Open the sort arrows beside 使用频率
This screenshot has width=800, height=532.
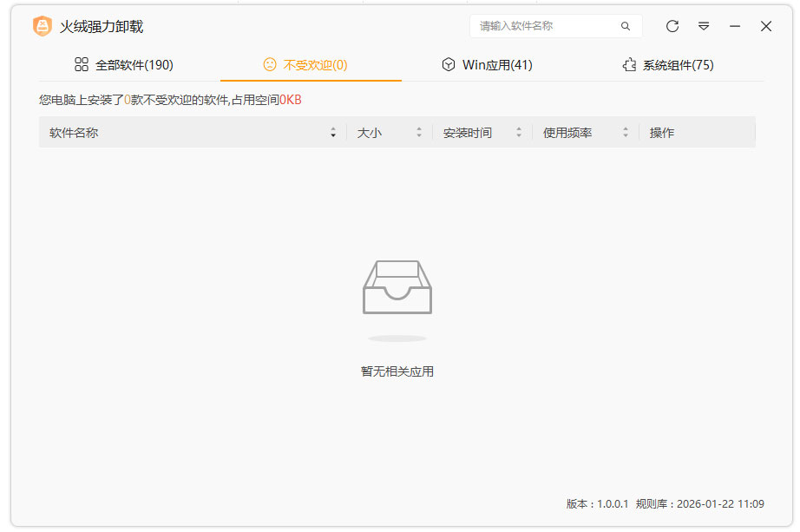click(x=625, y=132)
